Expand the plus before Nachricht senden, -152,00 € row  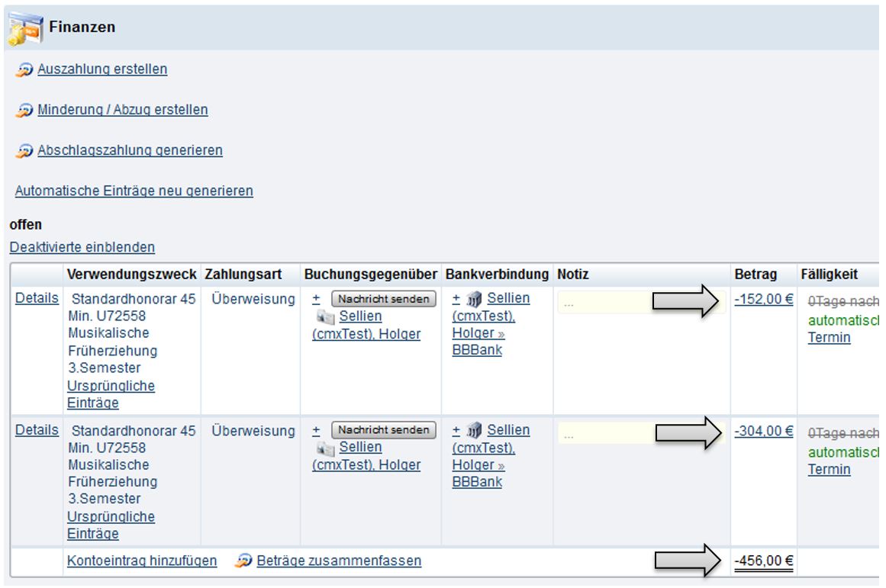pos(317,299)
